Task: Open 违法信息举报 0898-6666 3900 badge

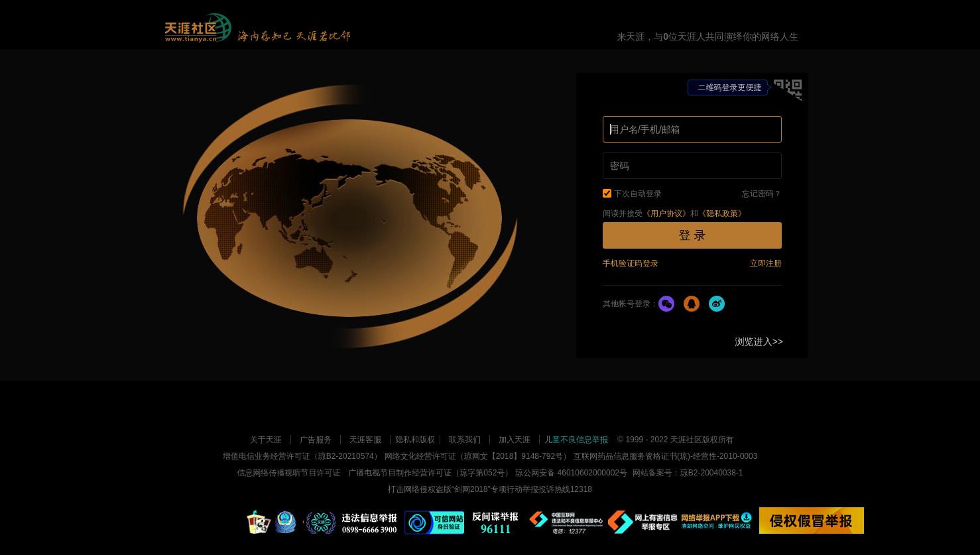Action: tap(369, 523)
